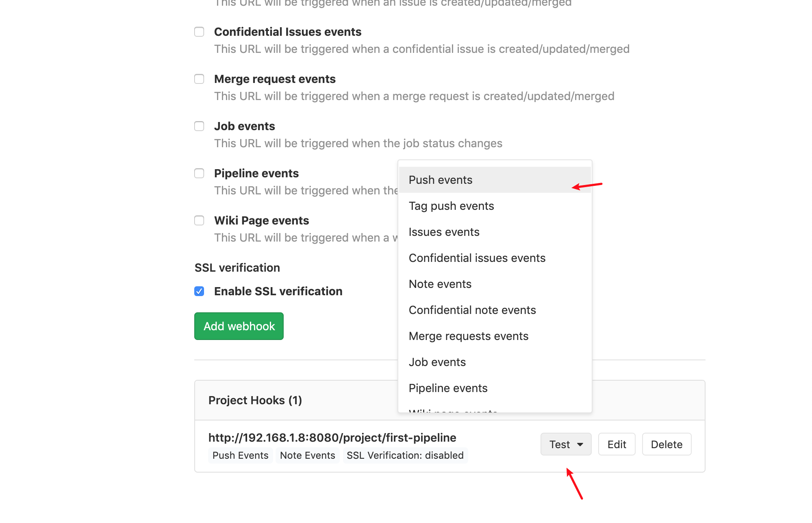Choose Note events from the dropdown
This screenshot has height=523, width=812.
[x=440, y=284]
